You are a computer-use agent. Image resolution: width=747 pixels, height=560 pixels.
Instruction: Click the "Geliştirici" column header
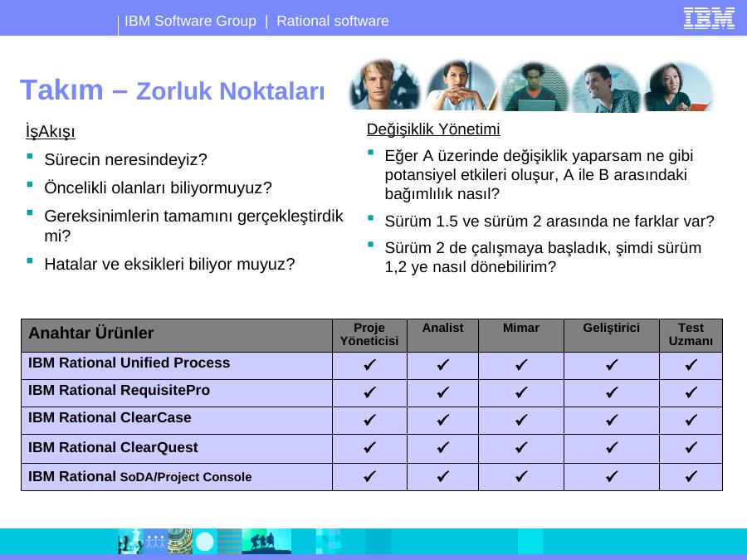pos(611,328)
